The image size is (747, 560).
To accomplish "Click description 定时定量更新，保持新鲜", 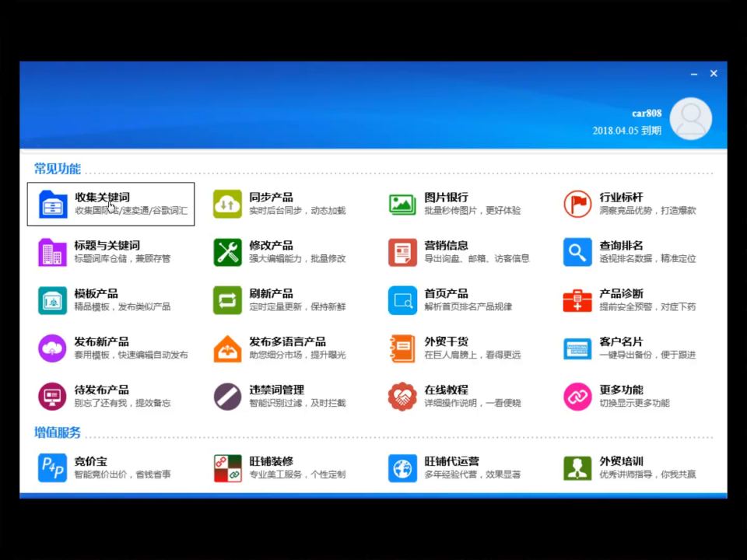I will coord(297,306).
